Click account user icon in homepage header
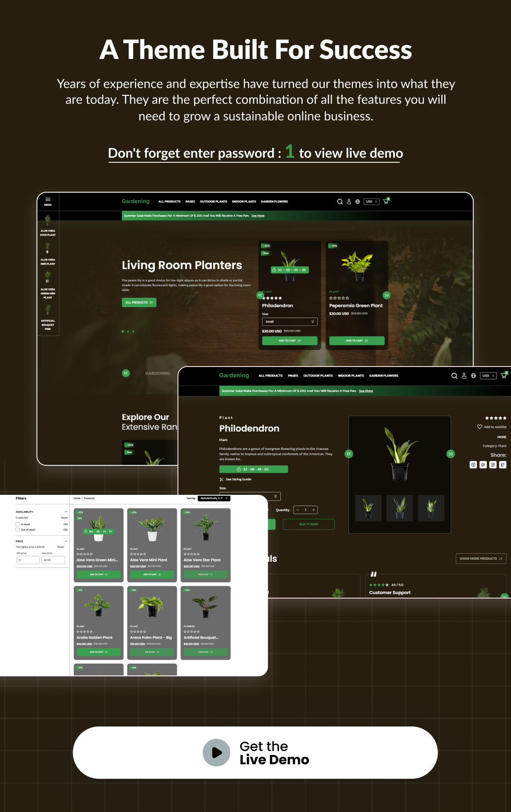Viewport: 511px width, 812px height. (x=349, y=202)
